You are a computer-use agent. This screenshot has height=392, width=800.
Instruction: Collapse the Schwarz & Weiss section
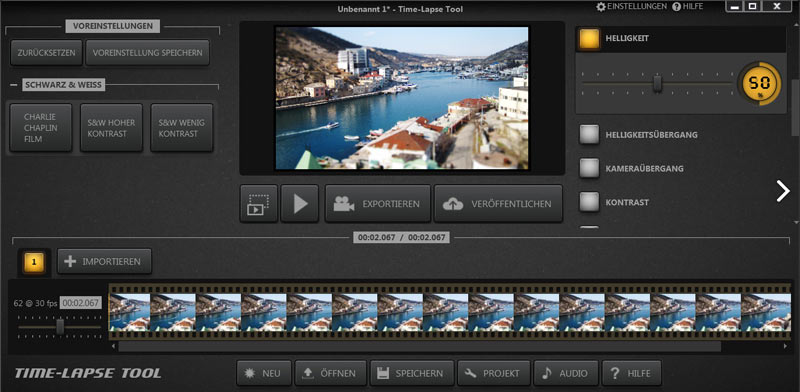tap(13, 85)
